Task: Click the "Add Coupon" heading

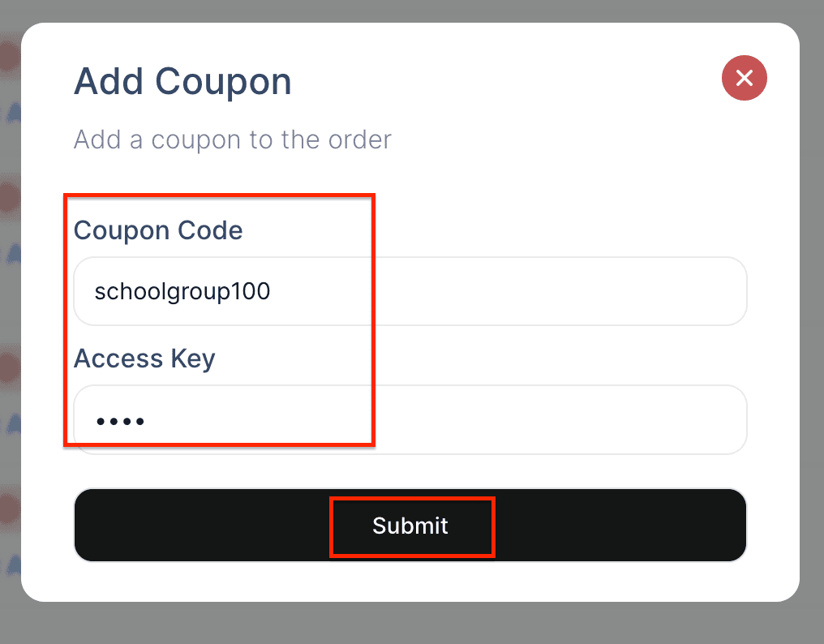Action: 182,82
